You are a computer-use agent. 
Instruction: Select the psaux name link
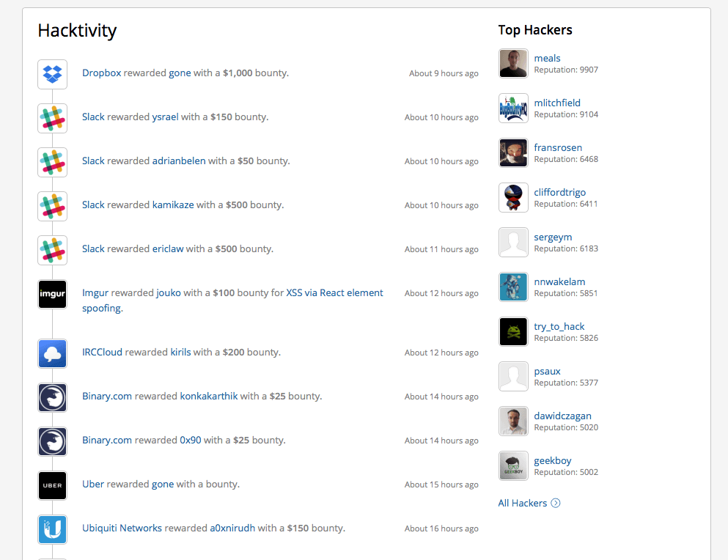[548, 372]
